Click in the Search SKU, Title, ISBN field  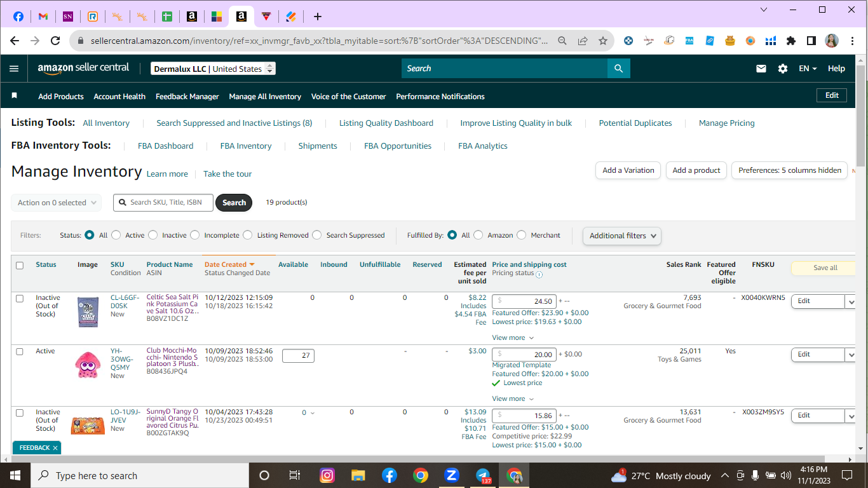[x=163, y=203]
